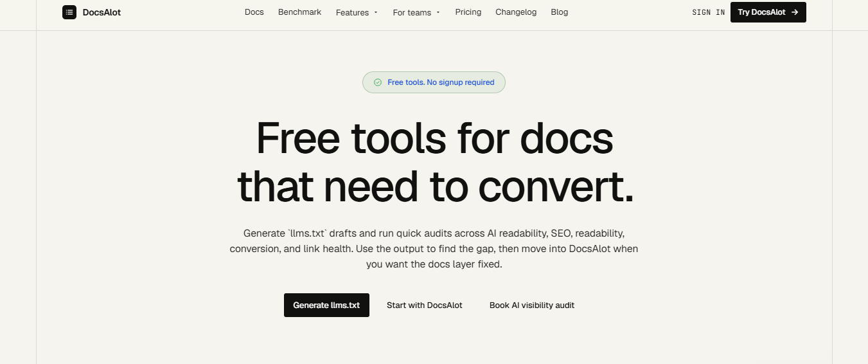This screenshot has width=868, height=364.
Task: Click the paragraph starting Generate llms.txt drafts
Action: click(x=434, y=248)
